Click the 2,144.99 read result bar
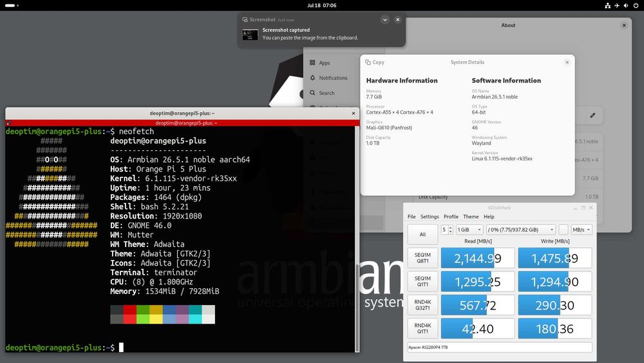The height and width of the screenshot is (363, 644). click(x=478, y=258)
